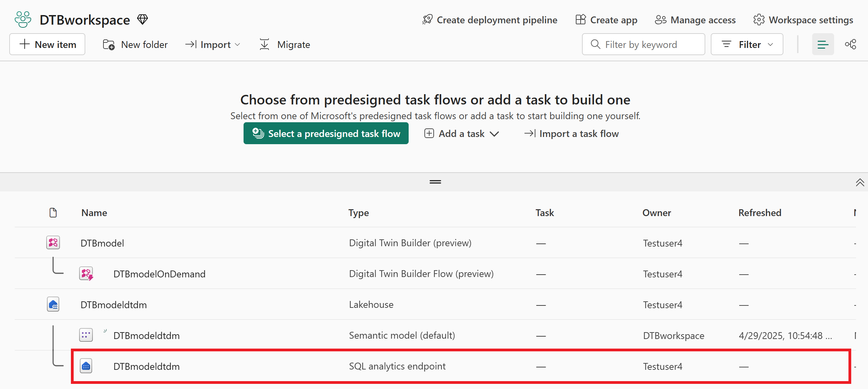This screenshot has width=868, height=389.
Task: Click the semantic model icon for DTBmodeldtdm
Action: 86,335
